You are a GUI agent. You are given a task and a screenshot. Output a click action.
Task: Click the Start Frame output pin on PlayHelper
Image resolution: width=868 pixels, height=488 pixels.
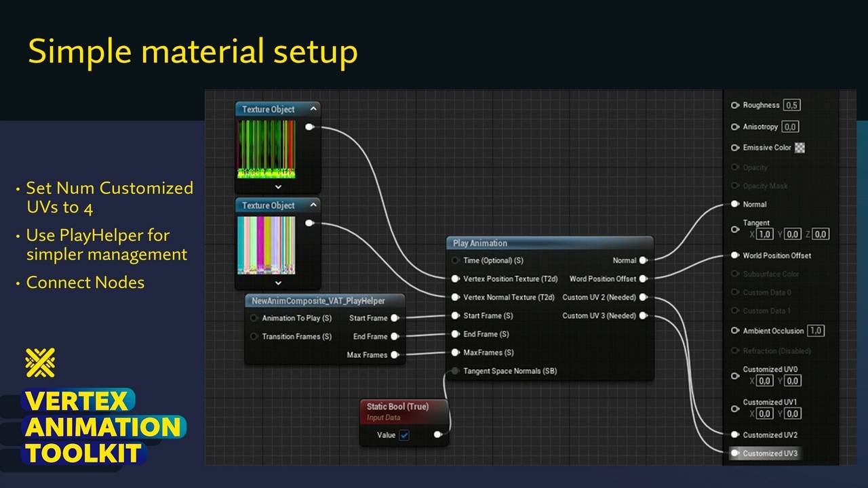395,318
